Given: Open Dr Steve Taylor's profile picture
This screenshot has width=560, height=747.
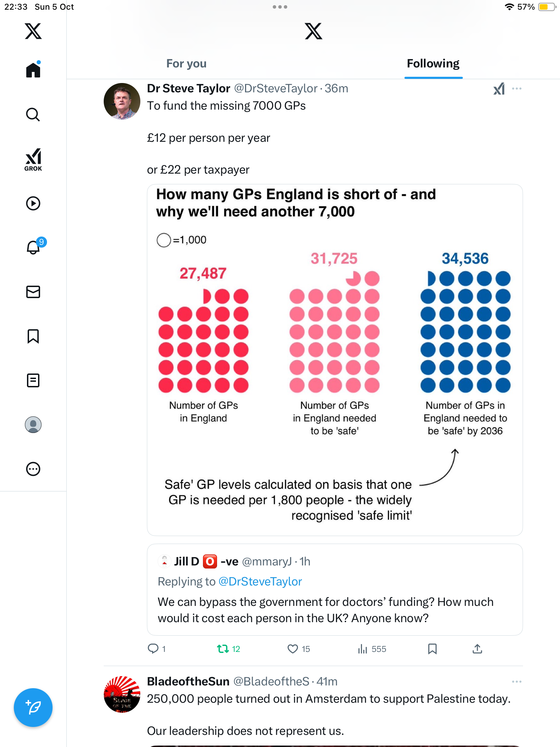Looking at the screenshot, I should (x=122, y=101).
